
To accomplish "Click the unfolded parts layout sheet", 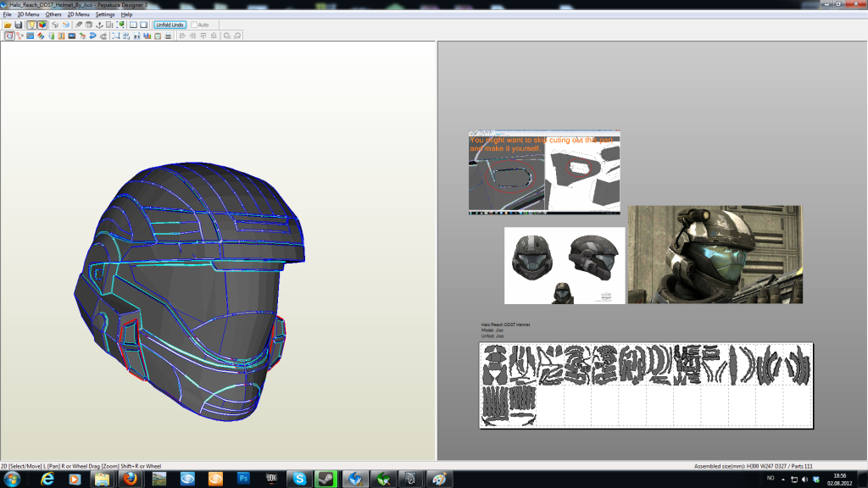I will [646, 385].
